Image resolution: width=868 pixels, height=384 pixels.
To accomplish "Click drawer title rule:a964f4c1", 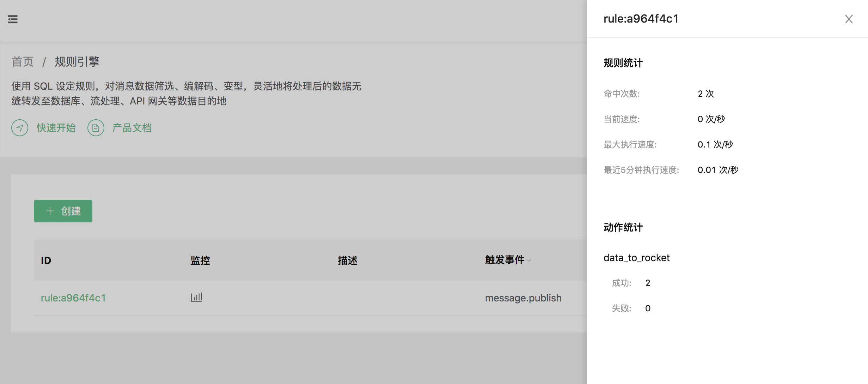I will click(x=641, y=19).
